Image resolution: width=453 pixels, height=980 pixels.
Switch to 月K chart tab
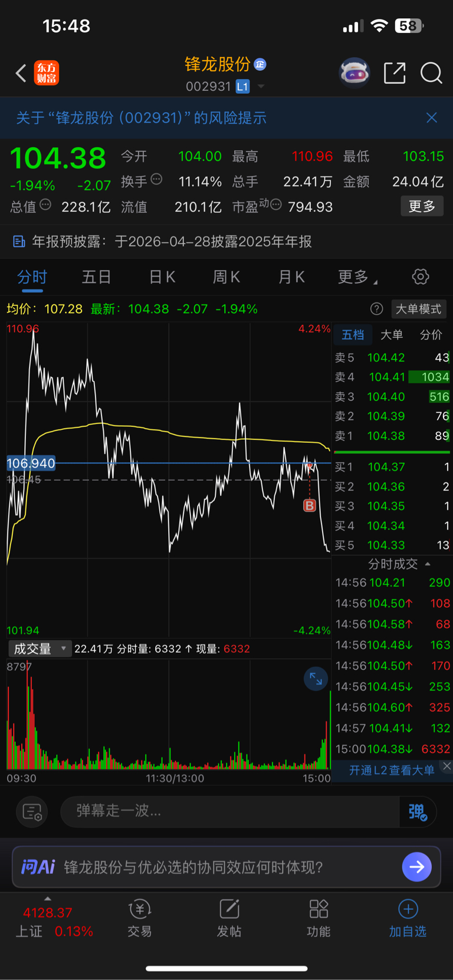click(291, 277)
